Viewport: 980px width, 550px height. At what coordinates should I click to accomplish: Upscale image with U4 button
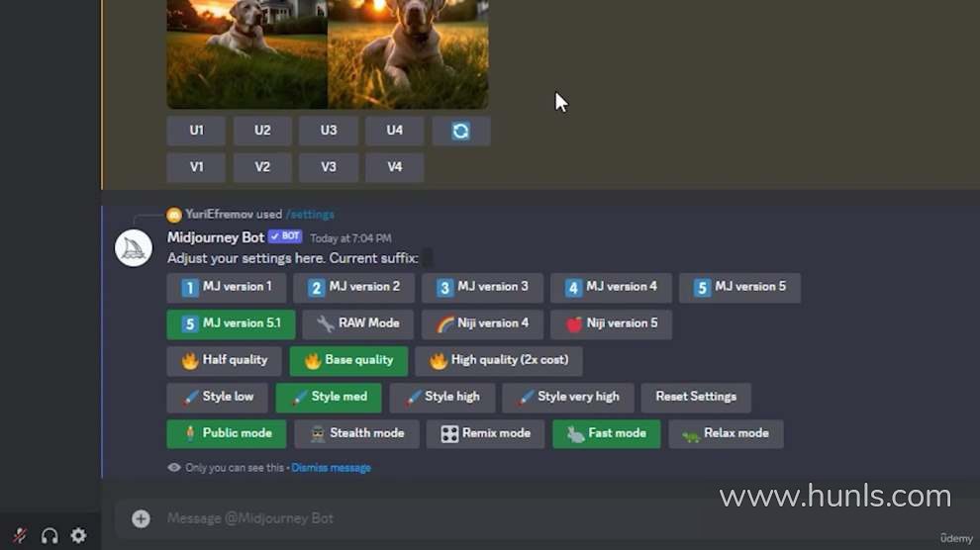coord(394,132)
